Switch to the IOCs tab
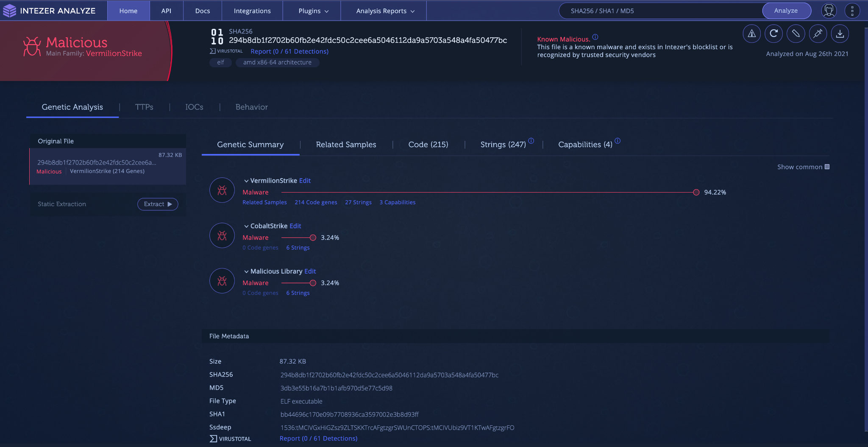868x447 pixels. 194,107
